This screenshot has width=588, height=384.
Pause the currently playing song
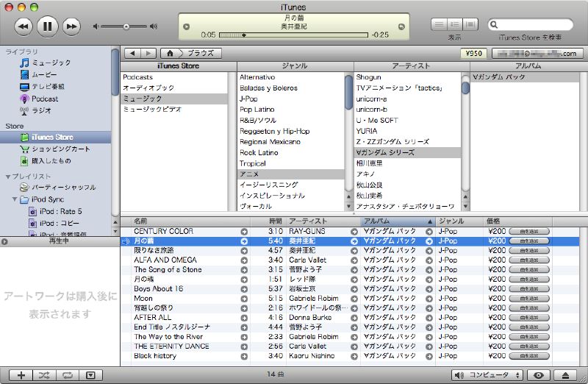(47, 26)
